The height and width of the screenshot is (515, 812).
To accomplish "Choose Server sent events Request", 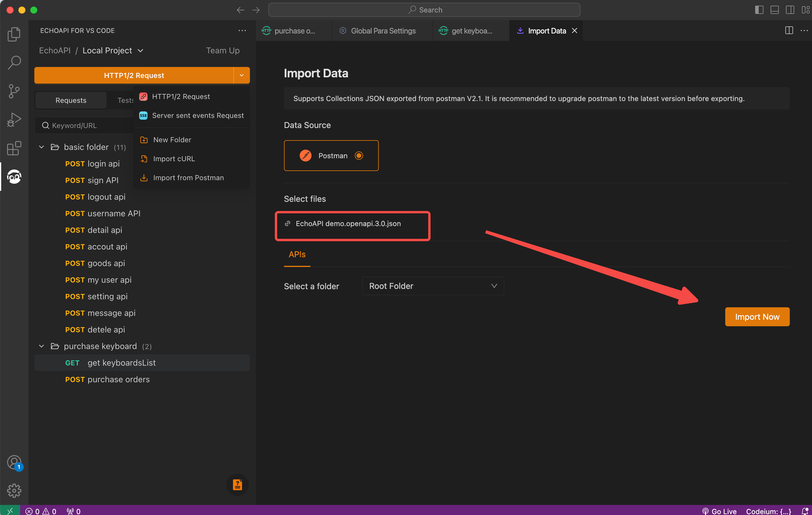I will point(192,116).
